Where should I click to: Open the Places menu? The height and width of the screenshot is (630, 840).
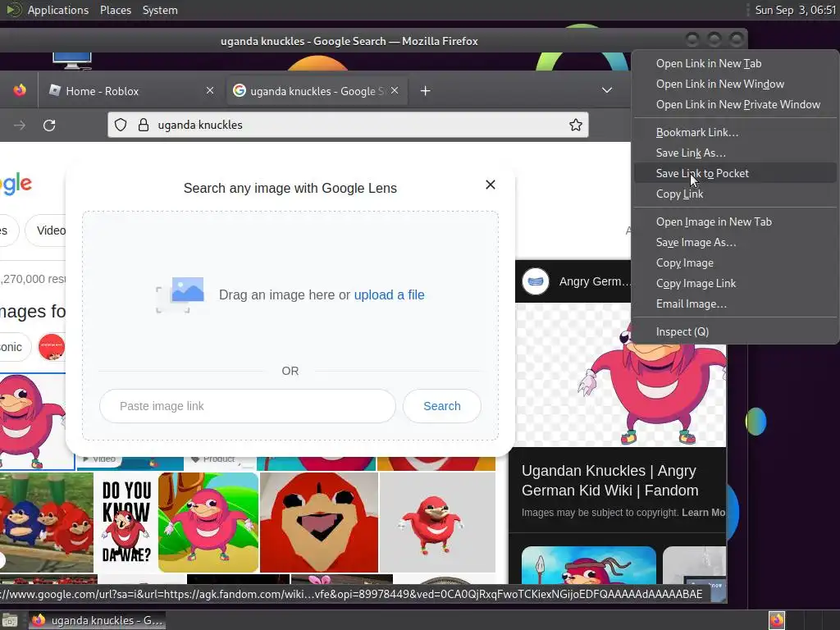coord(116,10)
